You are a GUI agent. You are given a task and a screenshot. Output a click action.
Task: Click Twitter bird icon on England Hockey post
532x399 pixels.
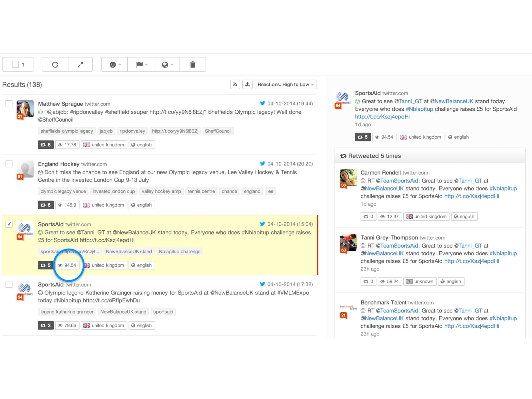(262, 164)
